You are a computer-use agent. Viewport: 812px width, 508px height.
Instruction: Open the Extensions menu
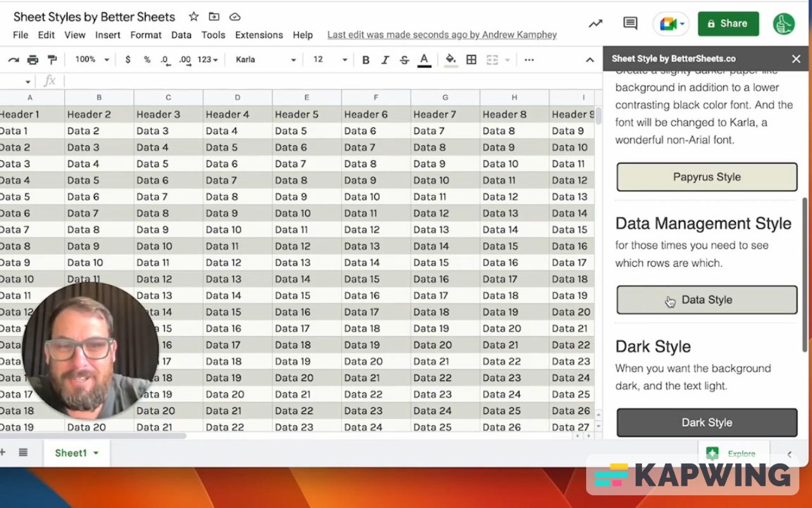pos(259,35)
